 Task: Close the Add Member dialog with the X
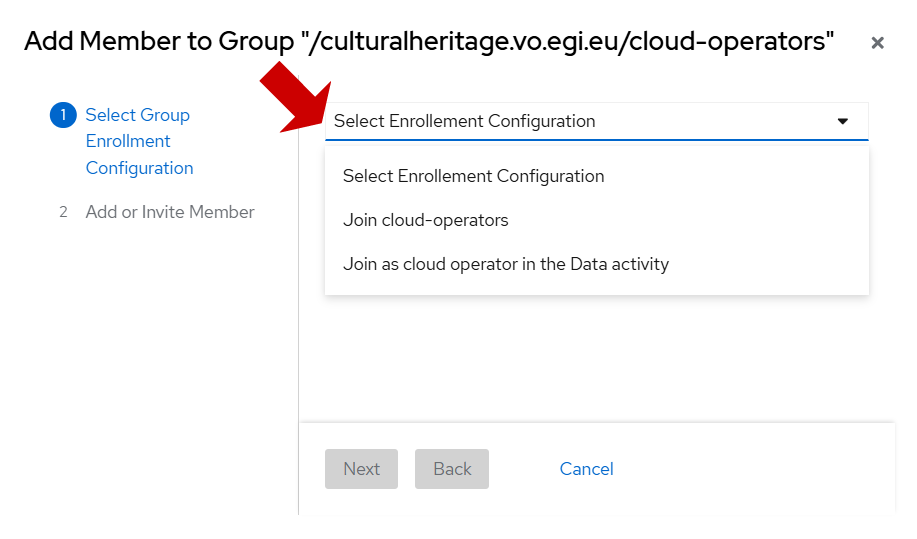[x=877, y=43]
